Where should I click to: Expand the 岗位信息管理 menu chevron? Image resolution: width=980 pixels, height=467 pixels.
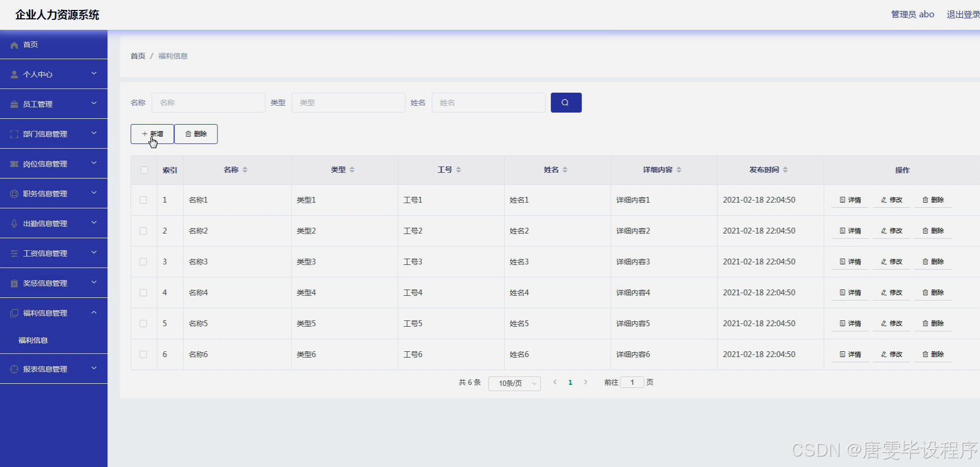[x=94, y=163]
